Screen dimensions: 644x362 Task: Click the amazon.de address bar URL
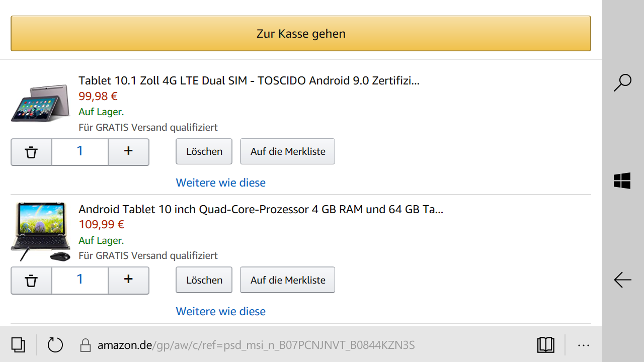256,345
